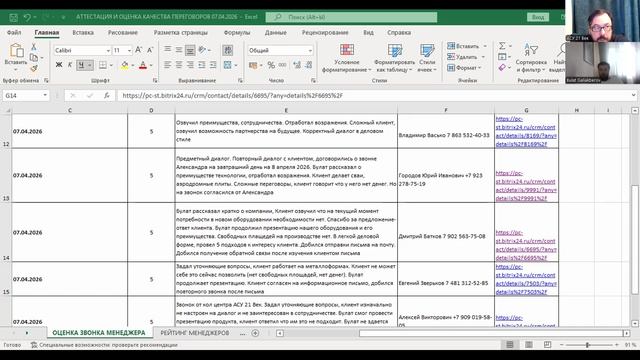Click the Borders icon

click(103, 65)
